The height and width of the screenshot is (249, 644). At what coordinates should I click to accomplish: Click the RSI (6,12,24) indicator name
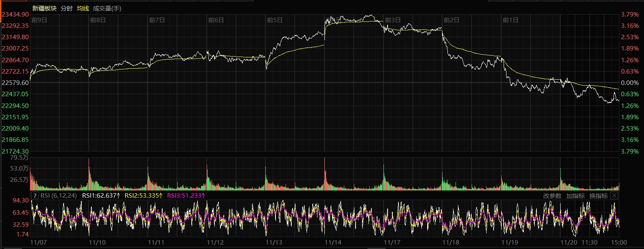pos(59,196)
